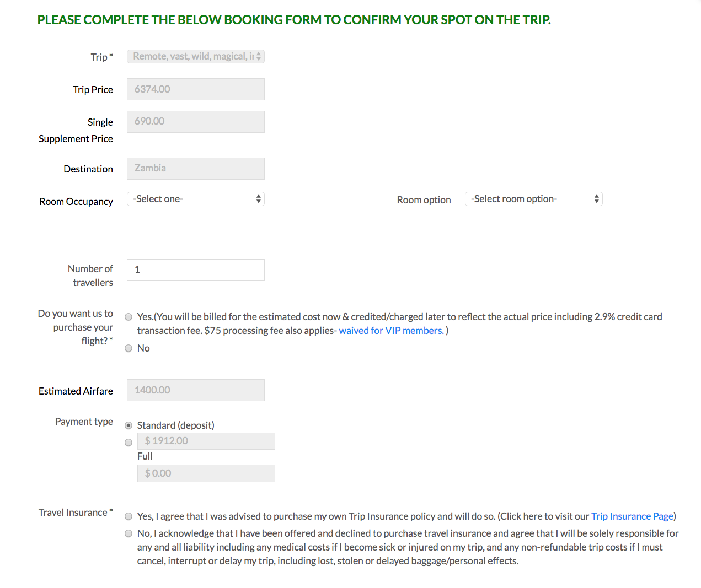This screenshot has height=588, width=701.
Task: Expand the Trip selection dropdown
Action: point(195,56)
